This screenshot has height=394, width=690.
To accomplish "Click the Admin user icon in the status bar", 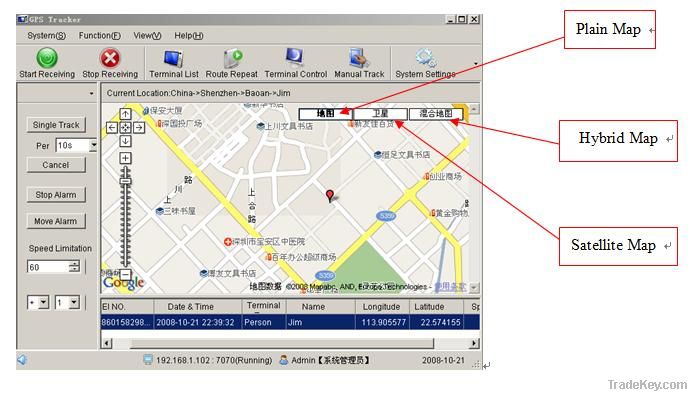I will tap(284, 360).
